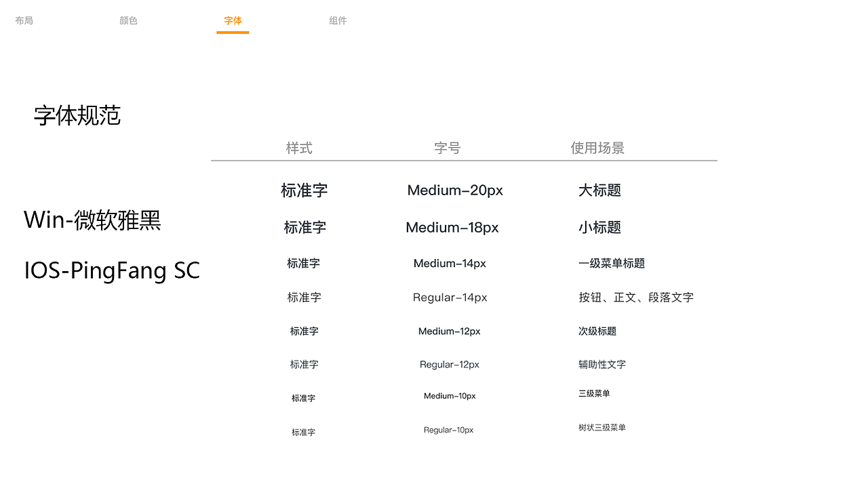Select the 字体 tab
This screenshot has height=488, width=868.
click(233, 20)
